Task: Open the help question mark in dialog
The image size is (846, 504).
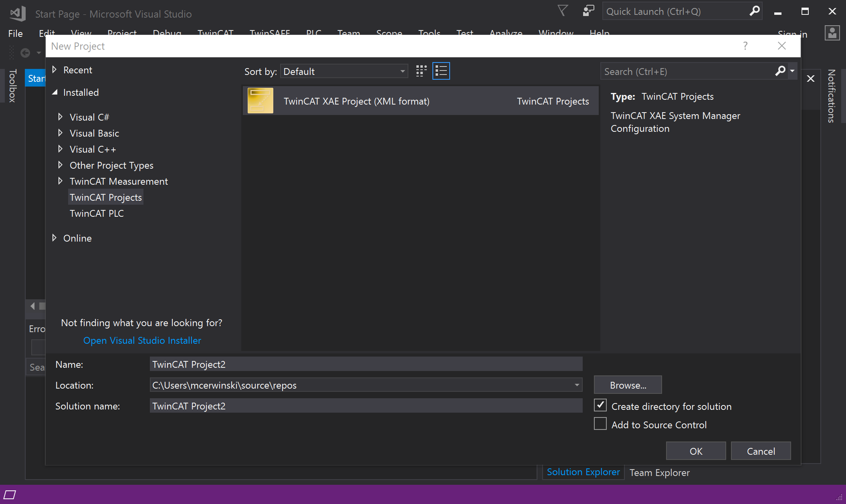Action: (745, 46)
